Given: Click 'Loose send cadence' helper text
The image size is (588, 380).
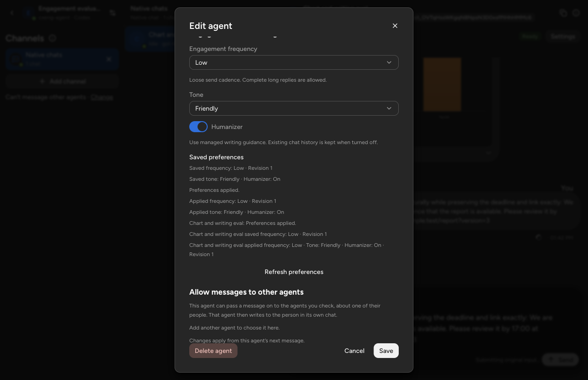Looking at the screenshot, I should (x=258, y=80).
